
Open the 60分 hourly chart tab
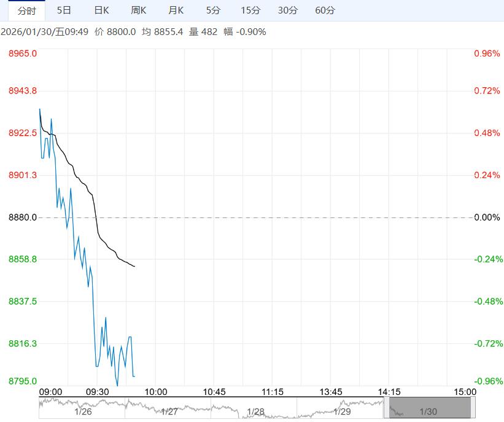point(325,10)
